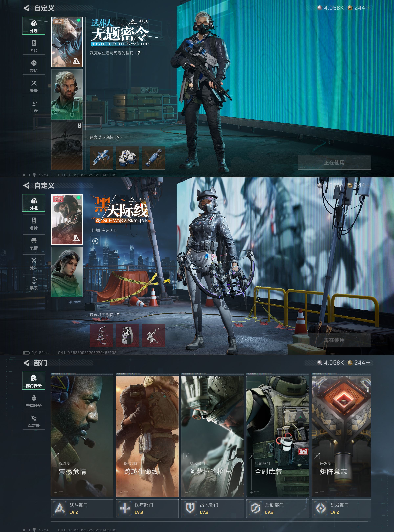Open the 震荡危情 combat department card
This screenshot has height=532, width=394.
[x=82, y=436]
